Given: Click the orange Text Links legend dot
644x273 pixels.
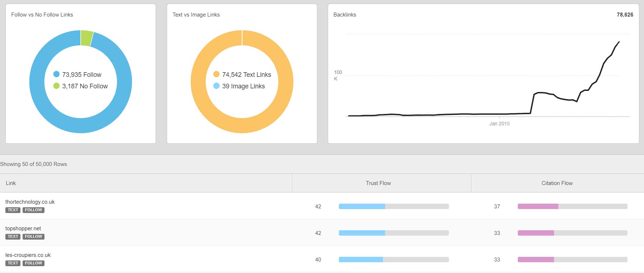Looking at the screenshot, I should coord(216,74).
